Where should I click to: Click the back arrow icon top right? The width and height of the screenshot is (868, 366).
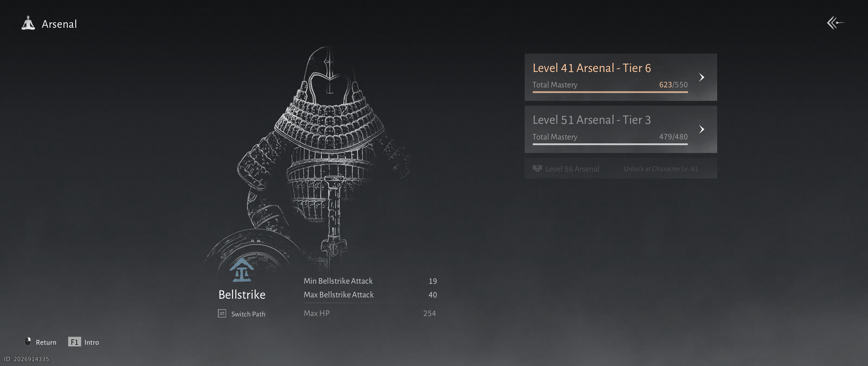click(835, 23)
